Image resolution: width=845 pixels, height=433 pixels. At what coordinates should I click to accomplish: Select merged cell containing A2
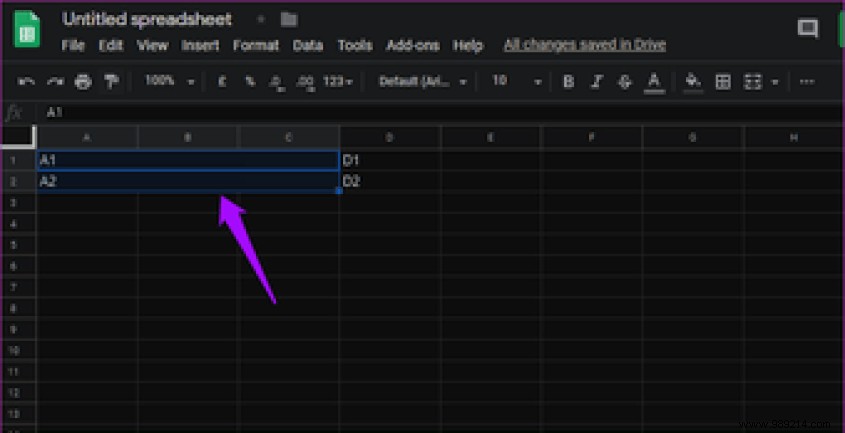point(188,181)
